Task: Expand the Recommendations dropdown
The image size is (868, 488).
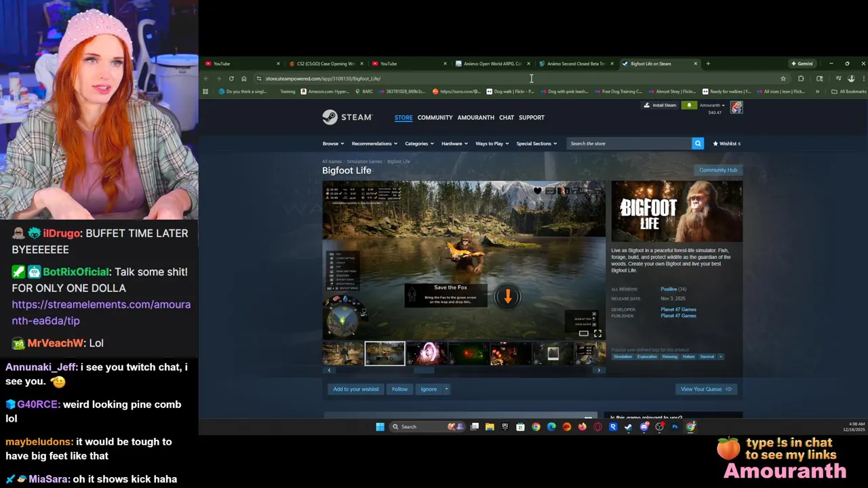Action: (375, 144)
